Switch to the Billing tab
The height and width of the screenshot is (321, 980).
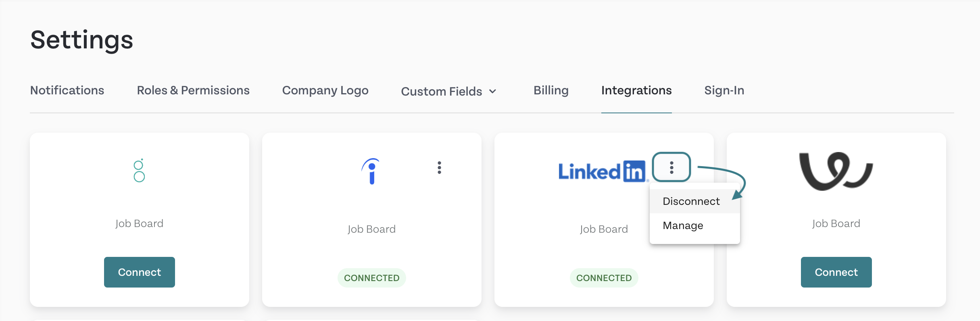tap(551, 90)
